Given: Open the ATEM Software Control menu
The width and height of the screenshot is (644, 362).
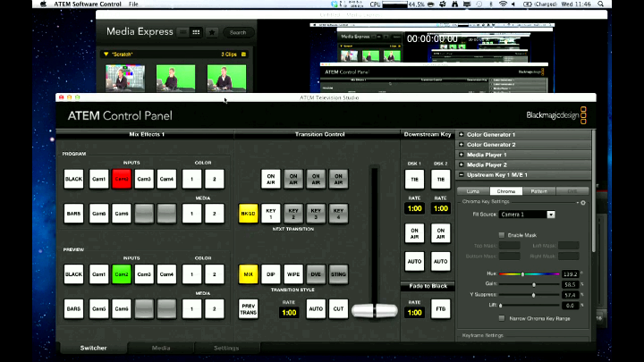Looking at the screenshot, I should coord(88,4).
